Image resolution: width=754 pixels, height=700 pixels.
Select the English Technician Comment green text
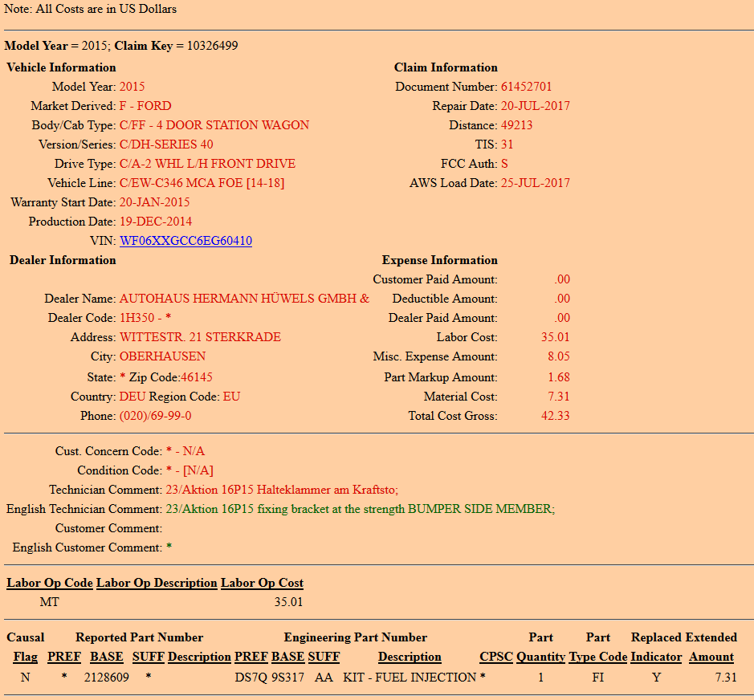tap(360, 509)
